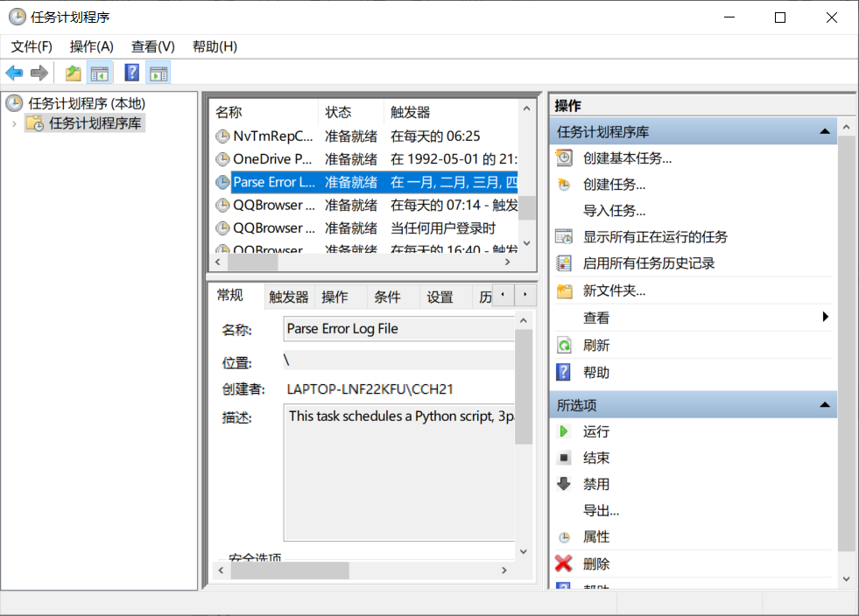Toggle the Action pane toolbar icon
859x616 pixels.
(x=158, y=73)
